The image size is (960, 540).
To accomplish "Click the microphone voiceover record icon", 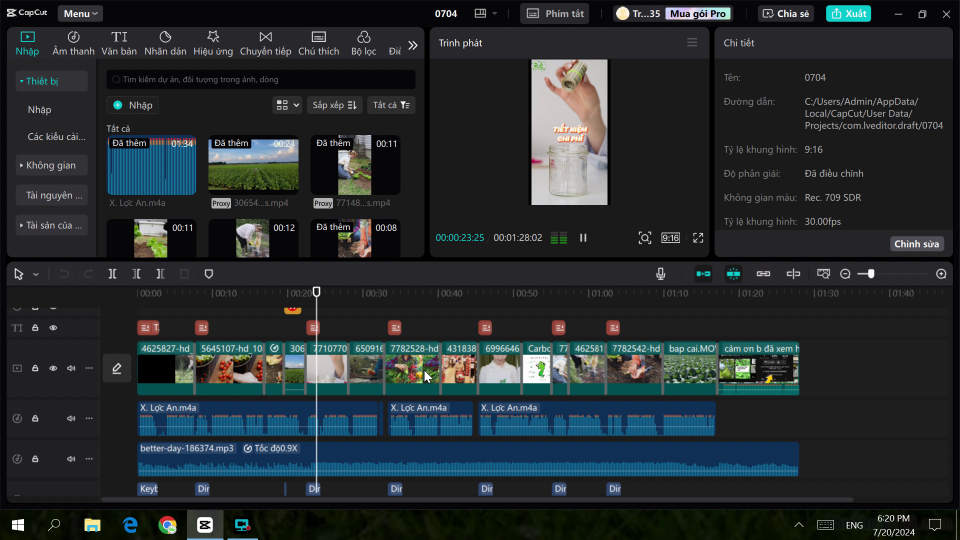I will point(661,274).
